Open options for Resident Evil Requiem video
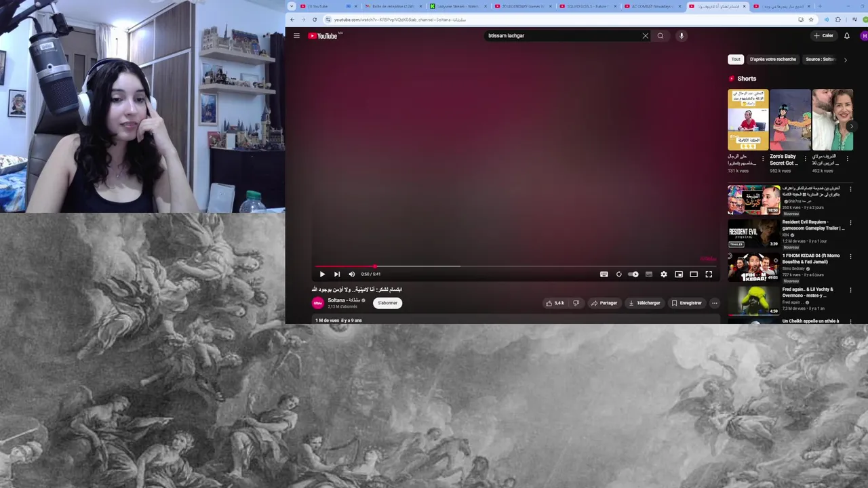 click(850, 222)
